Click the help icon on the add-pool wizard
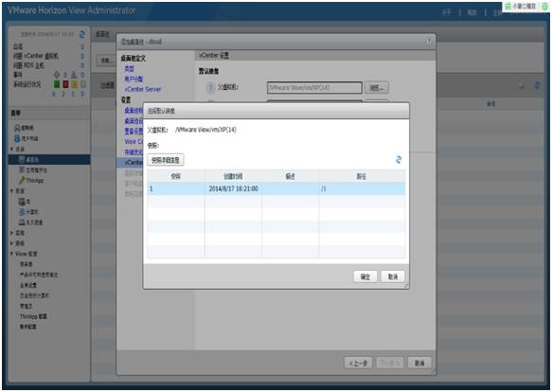This screenshot has width=552, height=392. coord(428,42)
